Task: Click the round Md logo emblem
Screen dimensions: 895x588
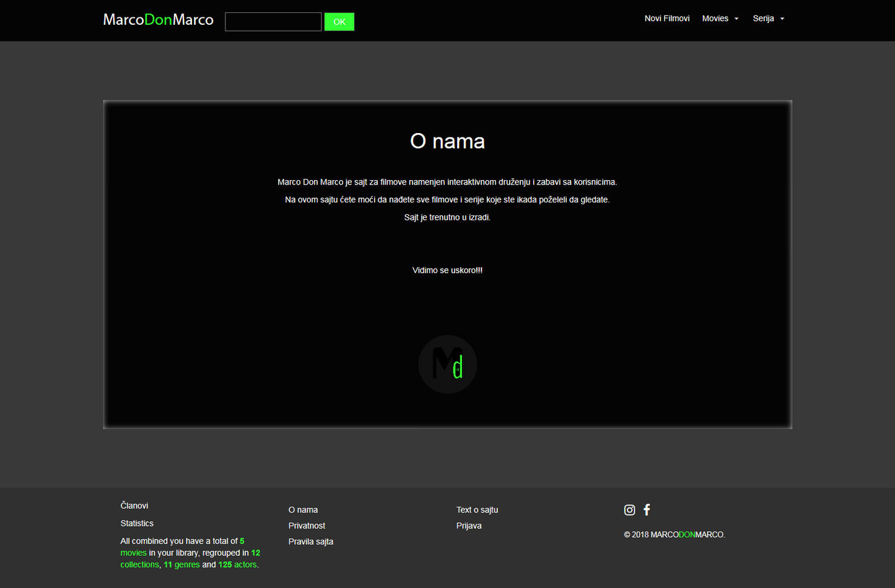Action: 447,365
